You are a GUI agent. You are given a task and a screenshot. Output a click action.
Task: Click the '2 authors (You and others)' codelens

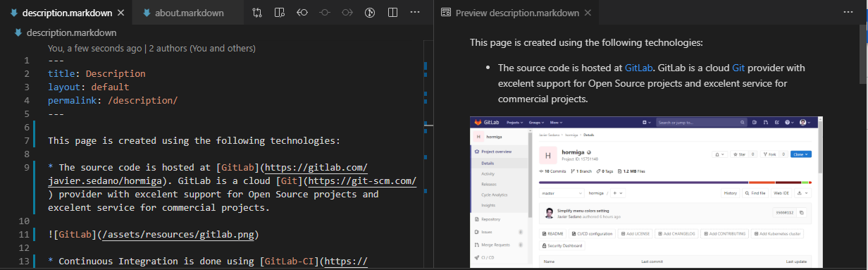pos(202,49)
